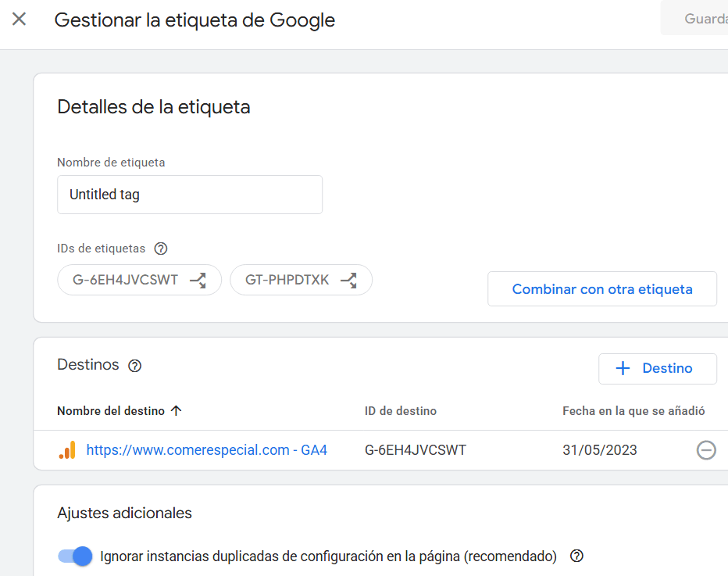Click the merge arrows icon on G-6EH4JVCSWT chip
The width and height of the screenshot is (728, 576).
click(x=198, y=280)
